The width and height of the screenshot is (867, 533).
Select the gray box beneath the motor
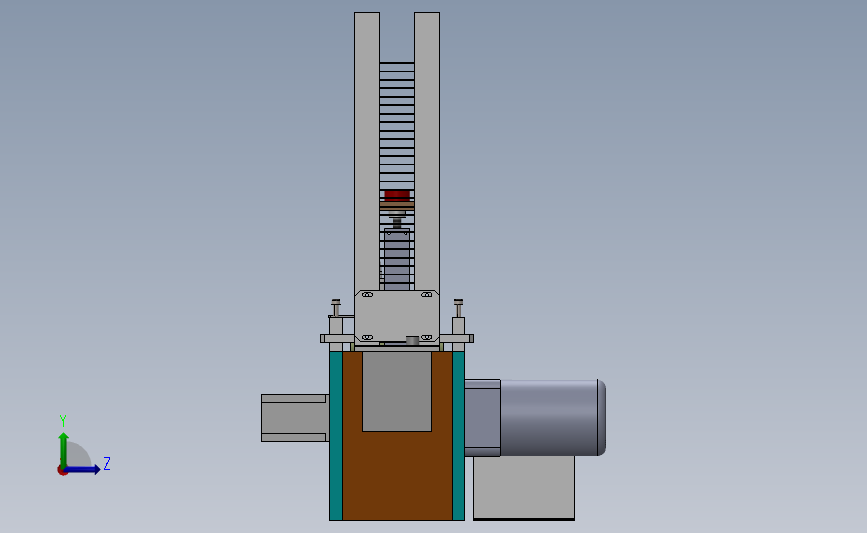[524, 488]
